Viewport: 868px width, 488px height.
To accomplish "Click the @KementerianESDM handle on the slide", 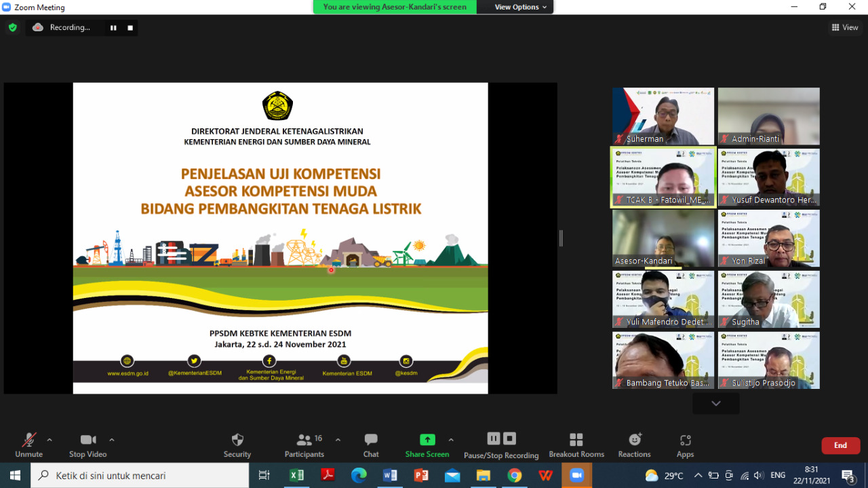I will [x=195, y=373].
